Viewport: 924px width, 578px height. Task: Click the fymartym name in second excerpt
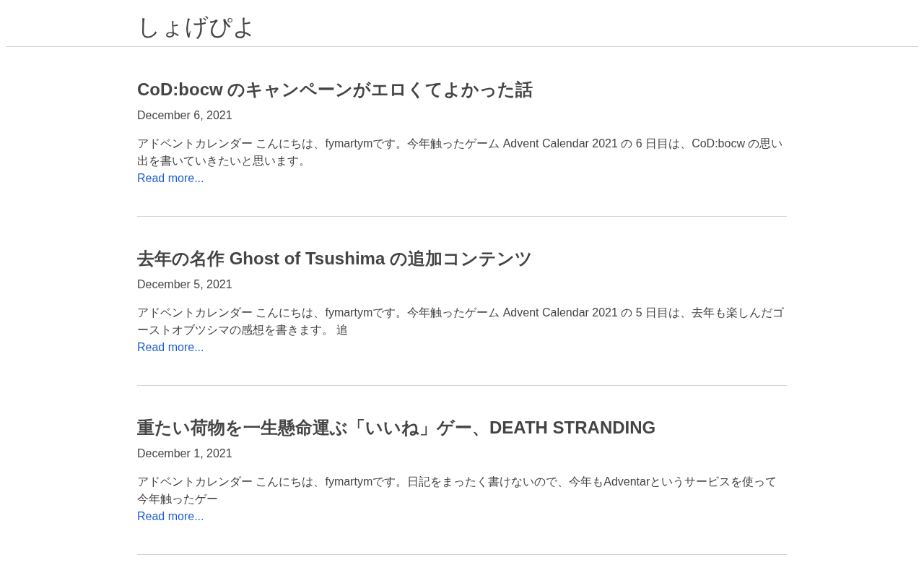(349, 313)
